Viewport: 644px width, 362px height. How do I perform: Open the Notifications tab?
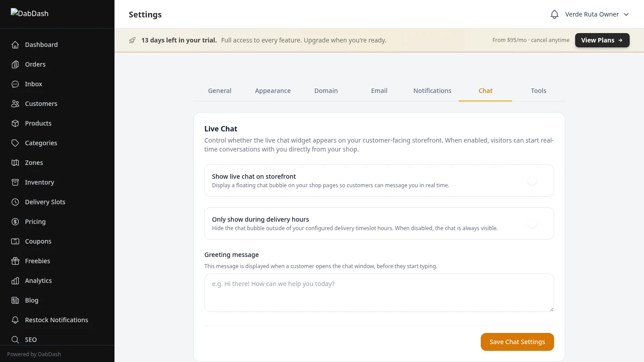tap(432, 91)
